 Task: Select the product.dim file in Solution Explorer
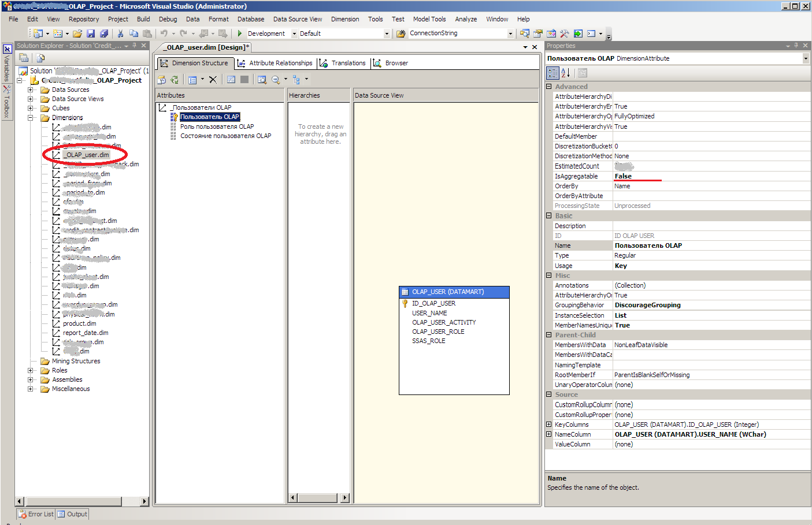79,323
